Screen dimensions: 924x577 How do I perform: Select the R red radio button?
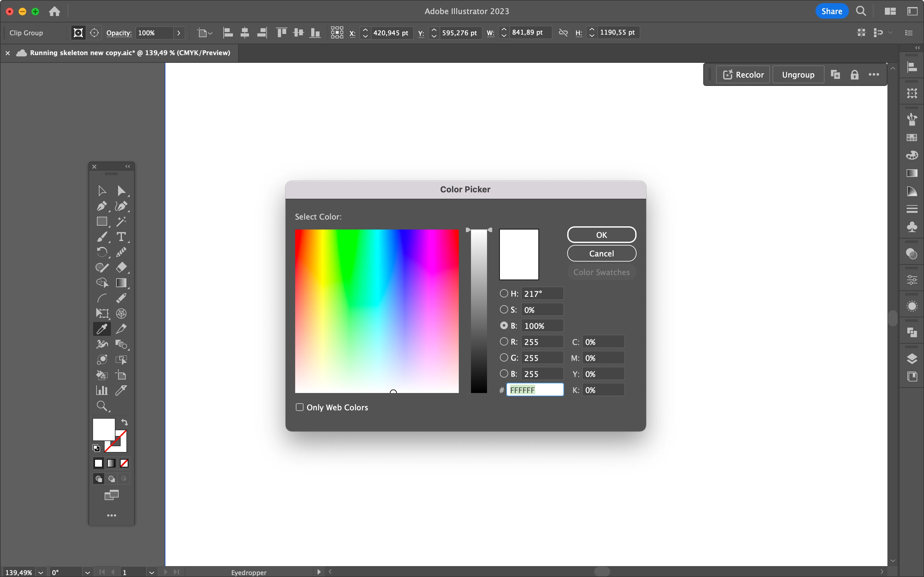pyautogui.click(x=504, y=341)
